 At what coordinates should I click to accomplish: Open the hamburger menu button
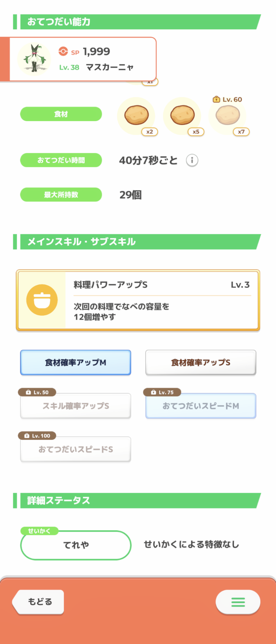(x=238, y=602)
